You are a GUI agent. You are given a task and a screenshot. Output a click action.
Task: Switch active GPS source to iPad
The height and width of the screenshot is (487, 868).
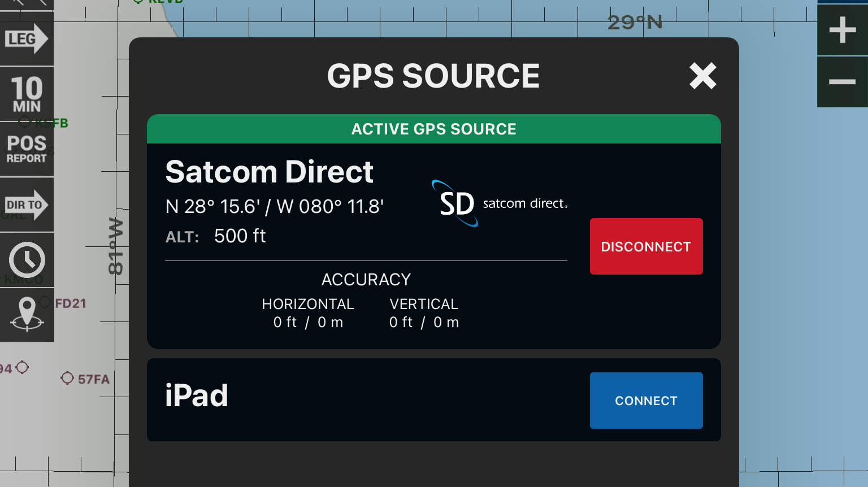click(x=646, y=401)
